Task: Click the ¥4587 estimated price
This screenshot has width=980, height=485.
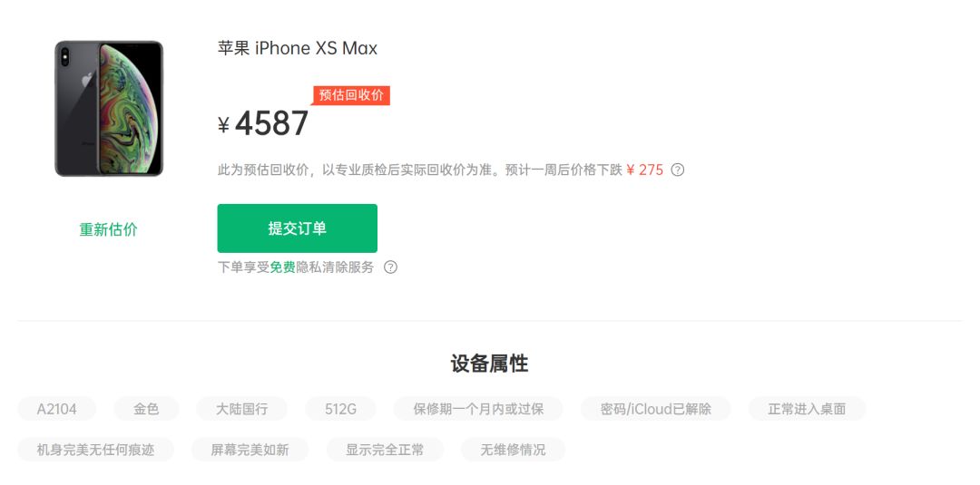Action: point(263,123)
